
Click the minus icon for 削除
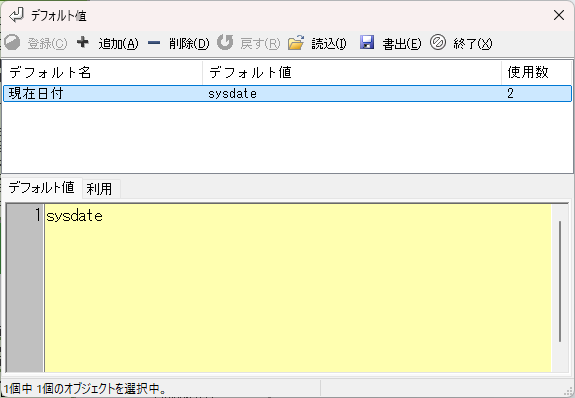click(x=154, y=43)
